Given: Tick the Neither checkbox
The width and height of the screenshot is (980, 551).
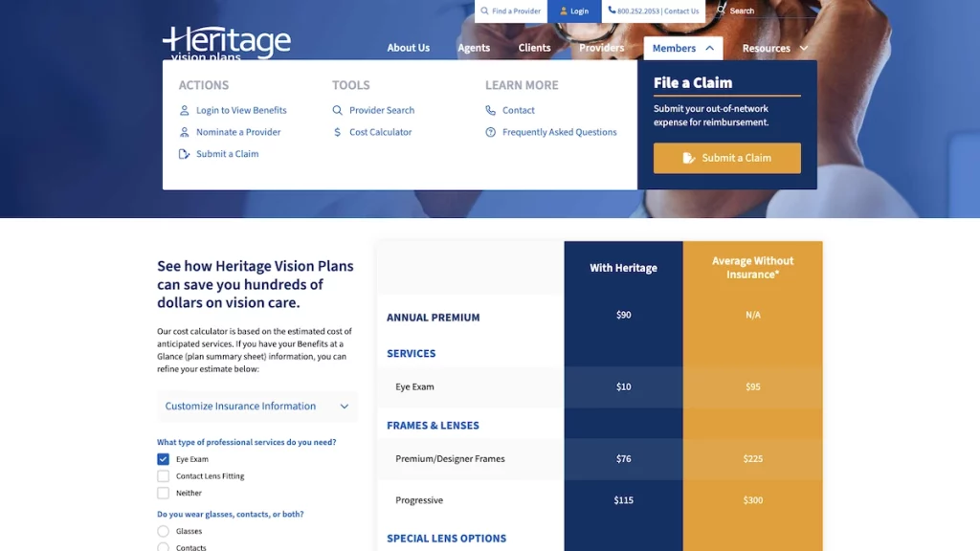Looking at the screenshot, I should click(163, 494).
